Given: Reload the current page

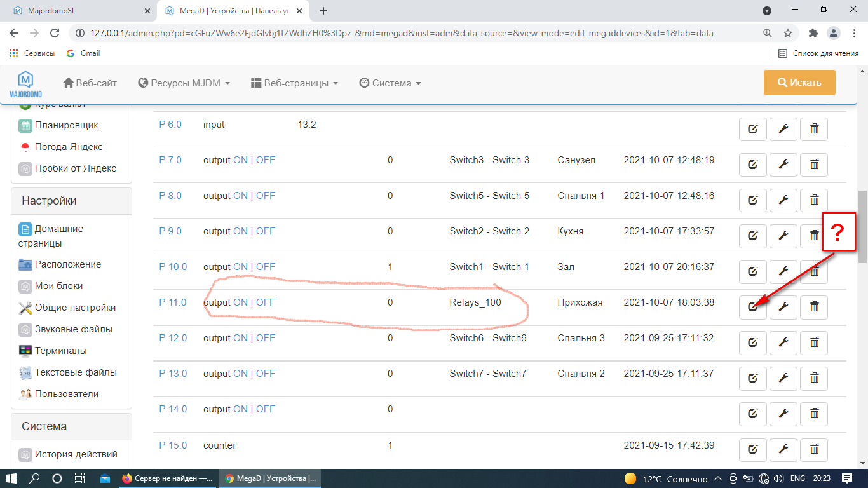Looking at the screenshot, I should [x=55, y=33].
